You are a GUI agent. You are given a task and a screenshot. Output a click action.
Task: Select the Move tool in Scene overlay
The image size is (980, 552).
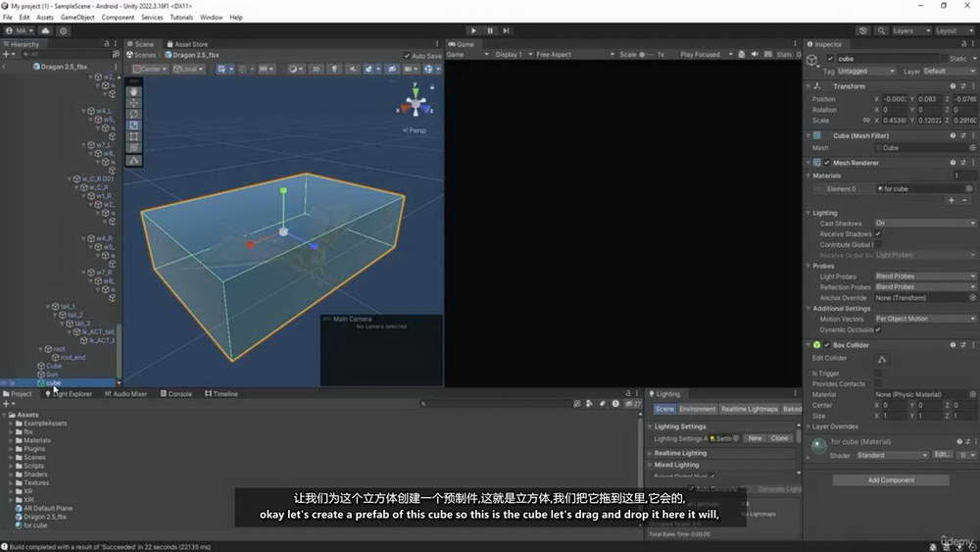pos(133,103)
